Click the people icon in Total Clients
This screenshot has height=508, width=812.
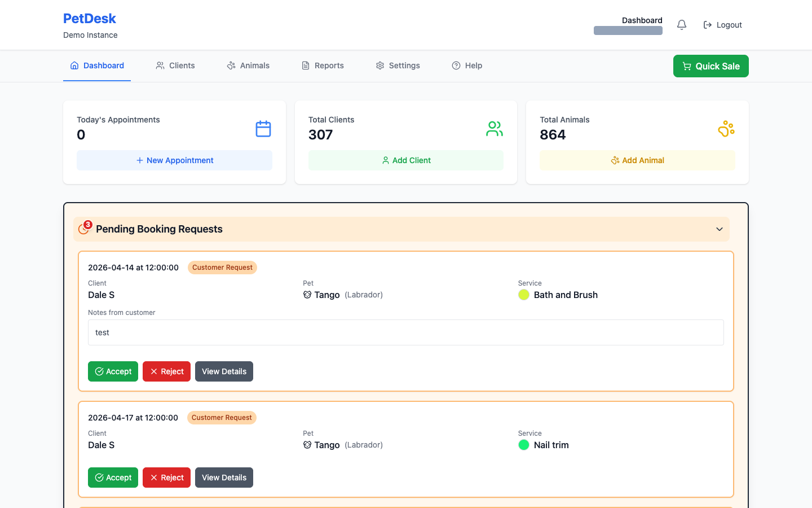click(x=495, y=129)
